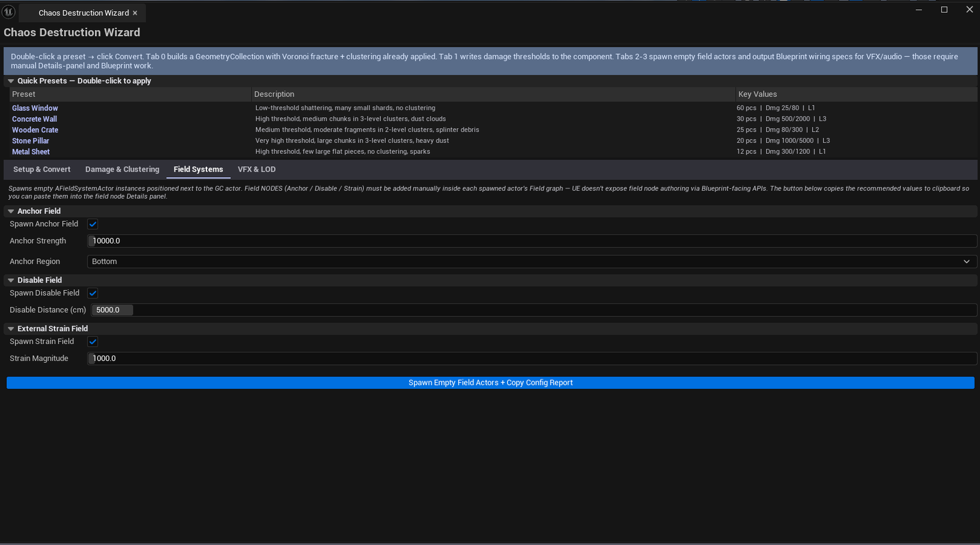The width and height of the screenshot is (980, 545).
Task: Select the Metal Sheet preset
Action: click(x=31, y=152)
